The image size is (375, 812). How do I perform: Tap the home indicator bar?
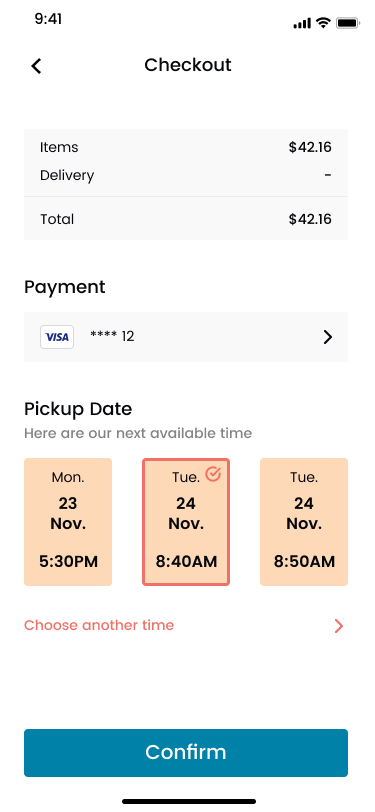click(189, 801)
